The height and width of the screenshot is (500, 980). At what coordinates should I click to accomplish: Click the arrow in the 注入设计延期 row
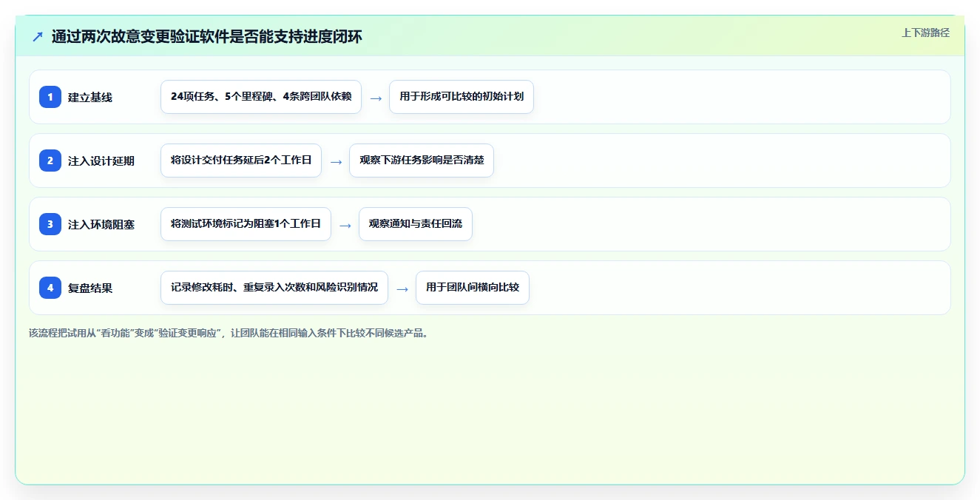pos(336,161)
